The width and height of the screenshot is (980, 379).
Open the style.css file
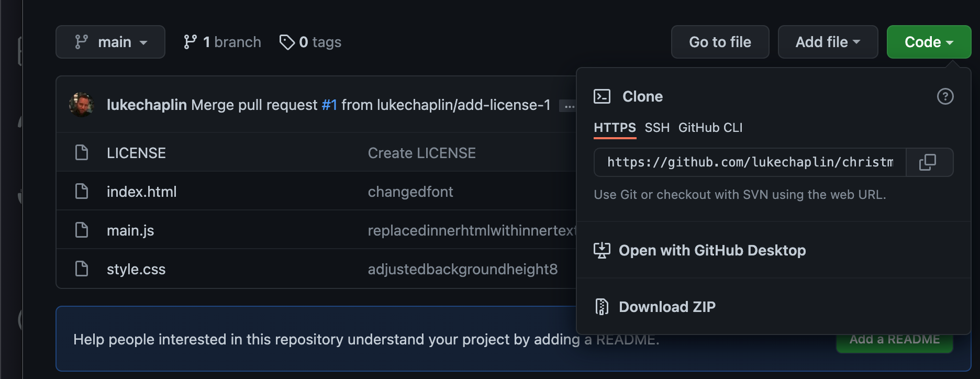pos(136,269)
